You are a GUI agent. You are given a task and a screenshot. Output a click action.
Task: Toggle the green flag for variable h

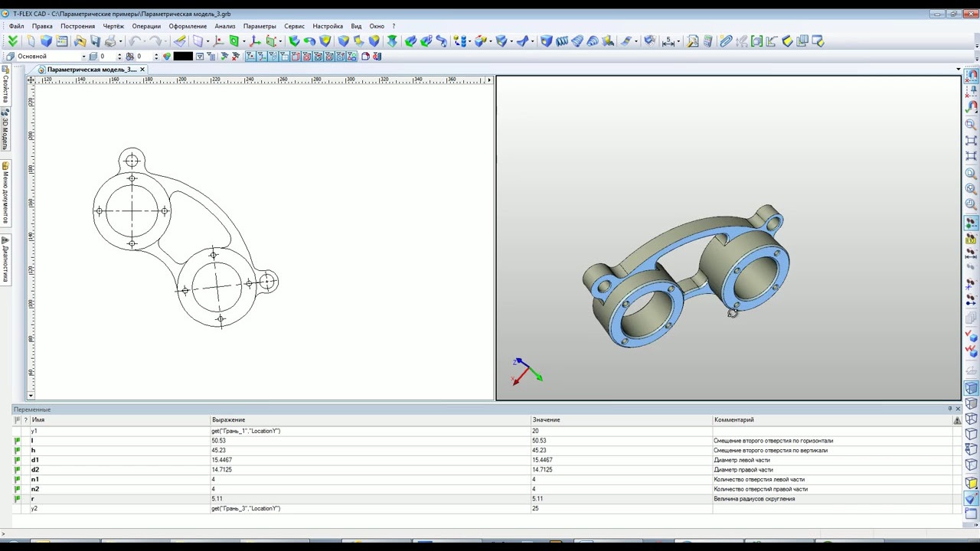[17, 451]
